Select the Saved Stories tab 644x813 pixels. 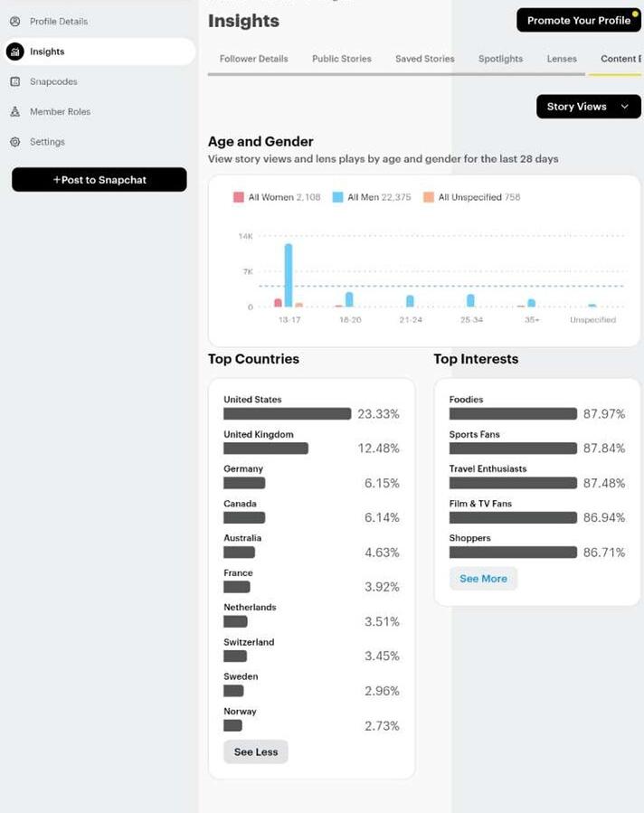(x=425, y=59)
